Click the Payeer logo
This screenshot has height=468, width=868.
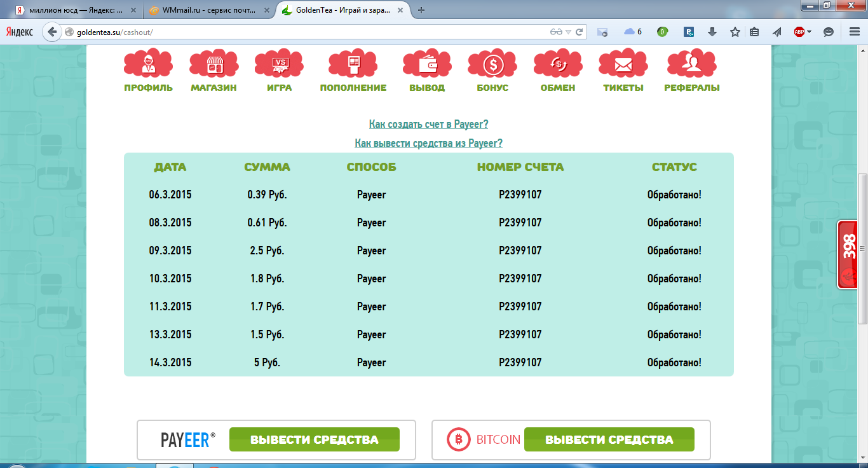pos(187,439)
